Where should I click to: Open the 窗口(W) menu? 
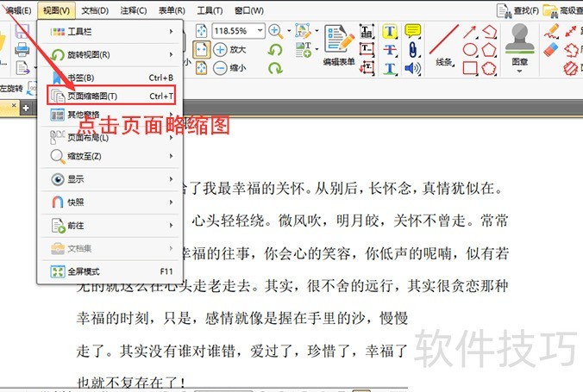click(x=249, y=11)
